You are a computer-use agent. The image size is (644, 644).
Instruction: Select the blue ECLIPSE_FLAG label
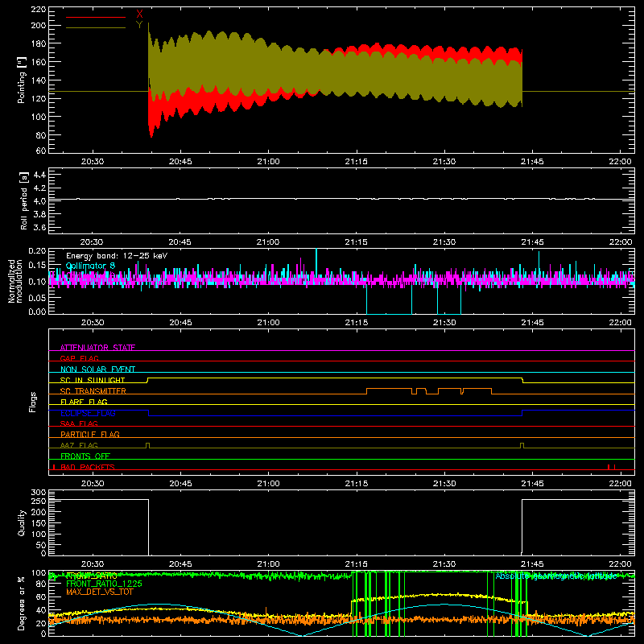(x=88, y=413)
